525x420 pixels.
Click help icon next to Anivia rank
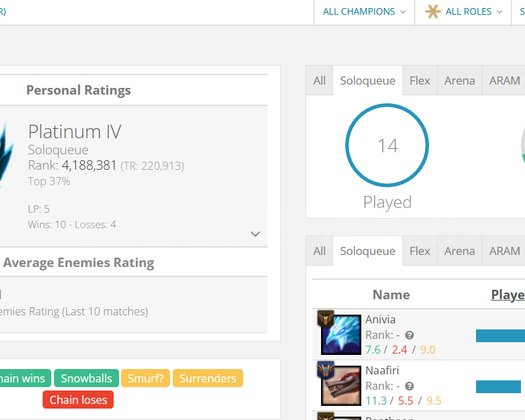pos(409,335)
